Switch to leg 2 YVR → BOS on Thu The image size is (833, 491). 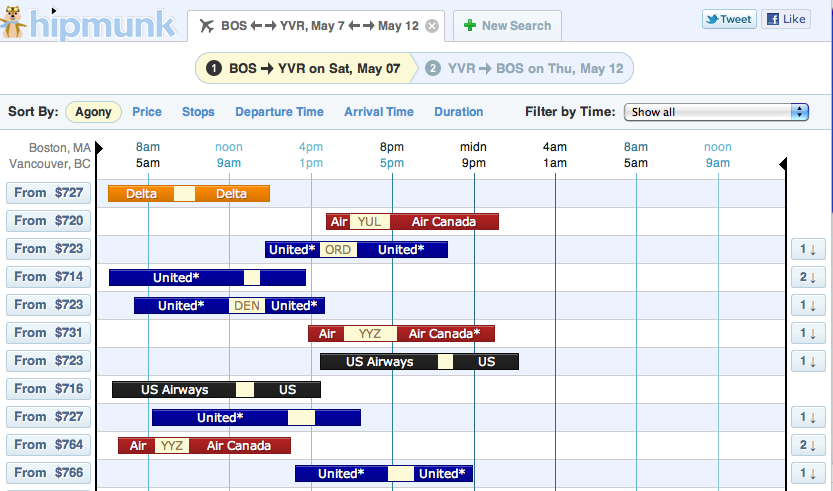click(524, 69)
